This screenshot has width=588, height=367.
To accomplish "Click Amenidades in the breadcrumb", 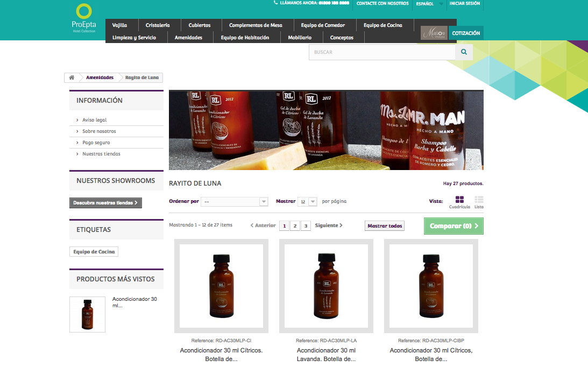I will (x=100, y=77).
